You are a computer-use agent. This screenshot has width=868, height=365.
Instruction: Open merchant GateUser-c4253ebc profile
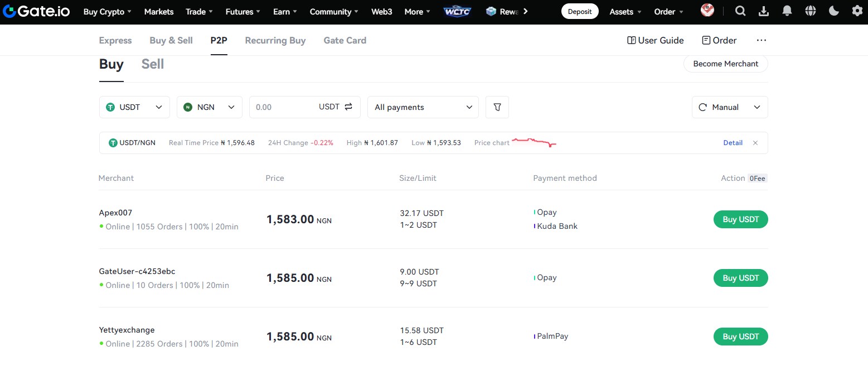137,271
